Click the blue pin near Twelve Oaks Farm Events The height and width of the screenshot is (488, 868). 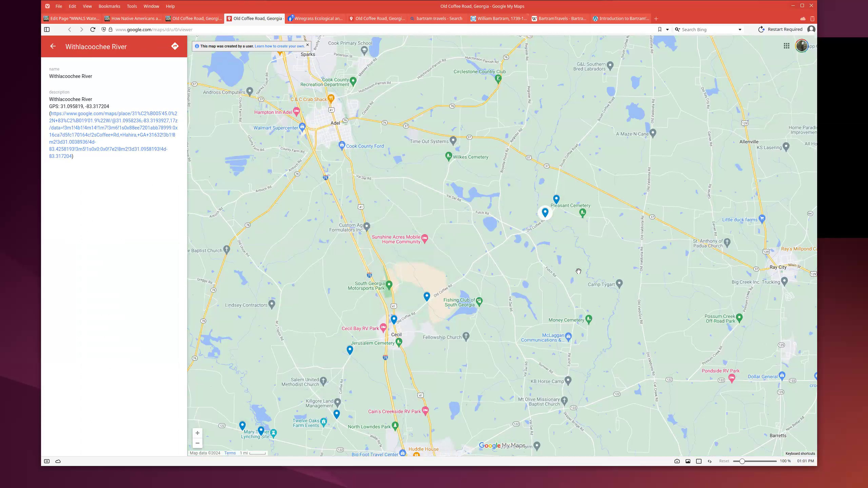(336, 414)
